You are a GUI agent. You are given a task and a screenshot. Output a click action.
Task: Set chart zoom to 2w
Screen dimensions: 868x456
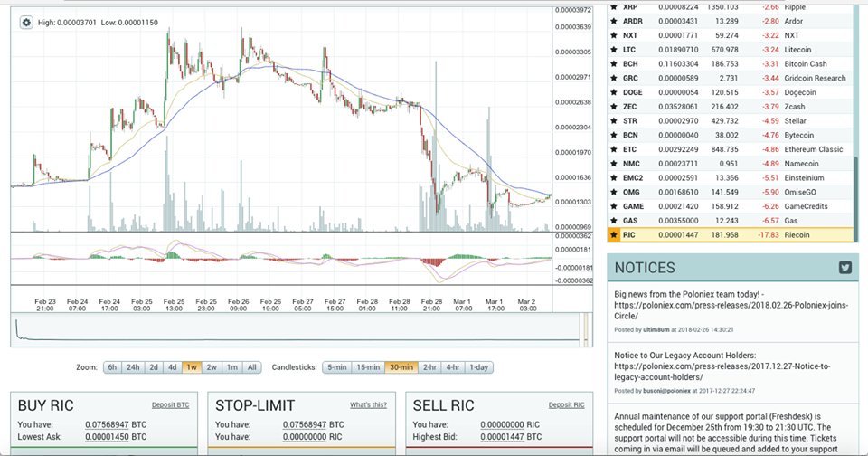212,367
